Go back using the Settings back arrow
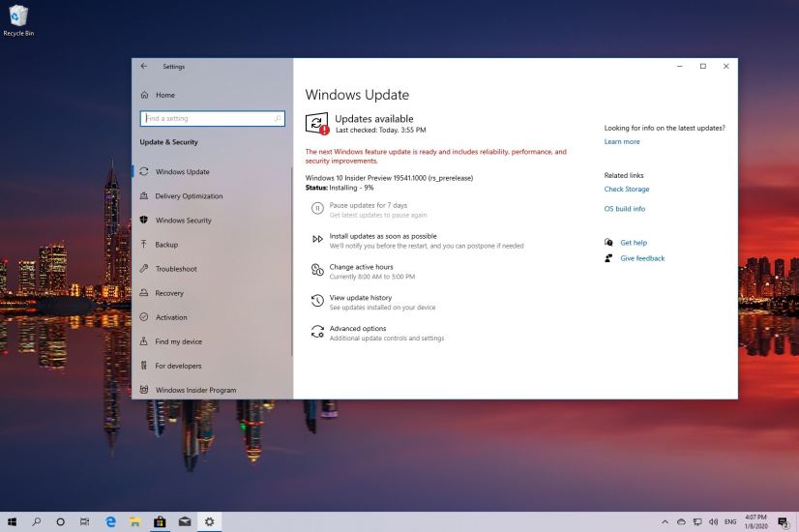 [144, 66]
